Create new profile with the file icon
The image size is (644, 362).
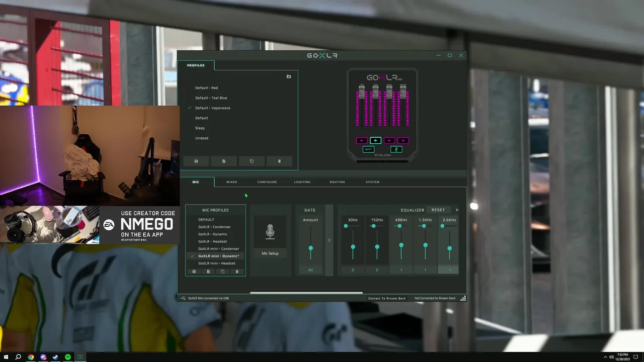click(x=224, y=161)
